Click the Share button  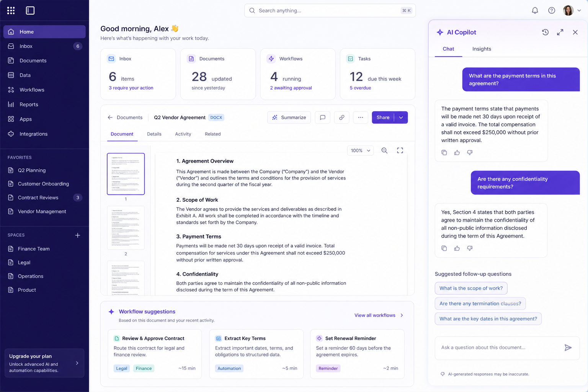click(383, 118)
